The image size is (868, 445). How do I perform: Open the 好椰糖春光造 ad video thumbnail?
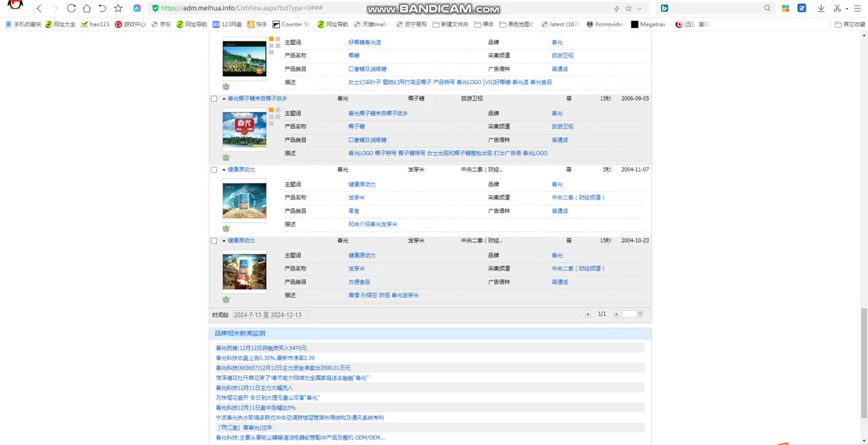[x=244, y=58]
